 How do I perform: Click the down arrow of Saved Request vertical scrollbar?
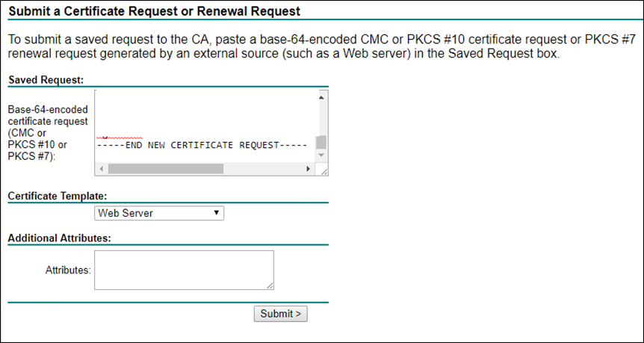tap(321, 155)
